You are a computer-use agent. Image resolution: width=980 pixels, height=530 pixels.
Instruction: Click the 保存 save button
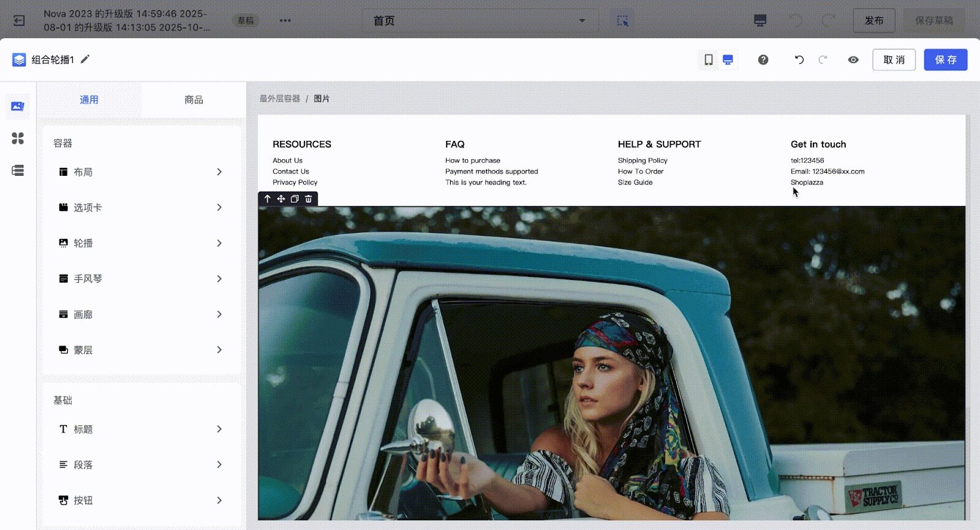pyautogui.click(x=945, y=59)
